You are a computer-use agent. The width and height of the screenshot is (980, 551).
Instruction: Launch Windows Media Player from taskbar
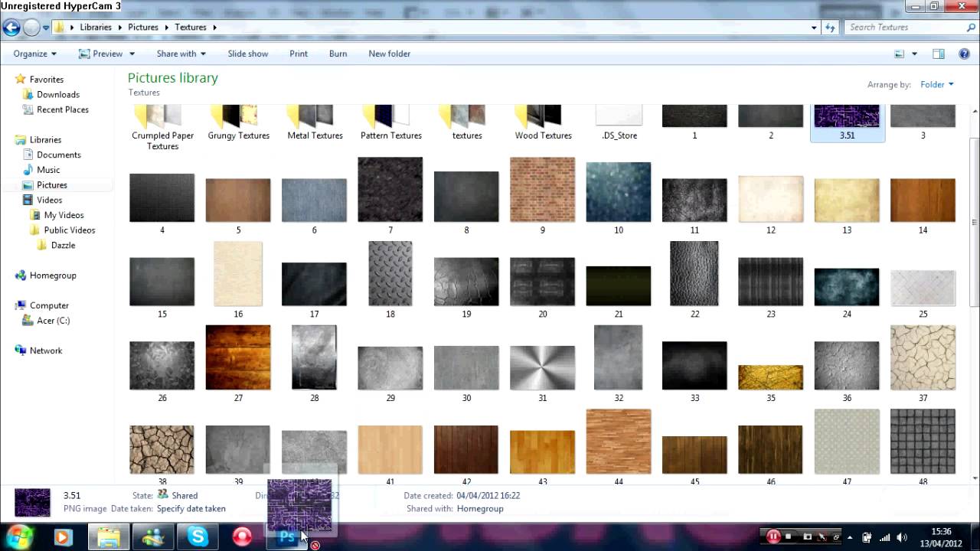click(63, 537)
